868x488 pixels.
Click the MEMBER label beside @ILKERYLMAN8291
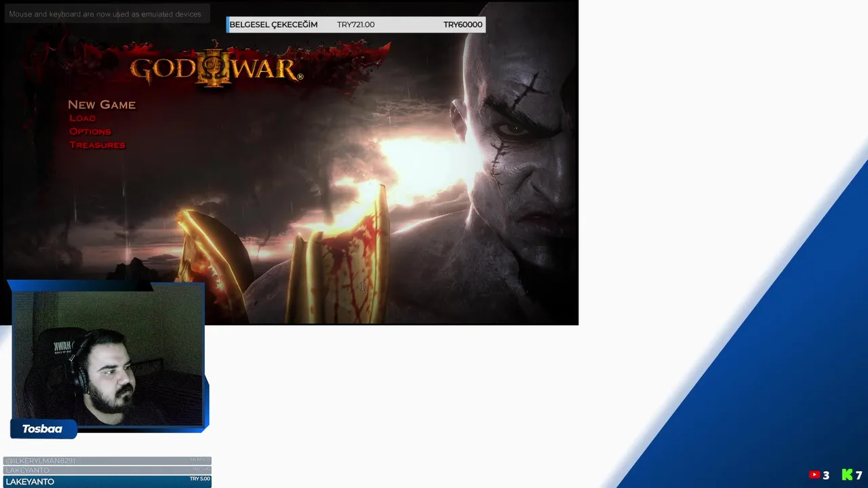(199, 460)
